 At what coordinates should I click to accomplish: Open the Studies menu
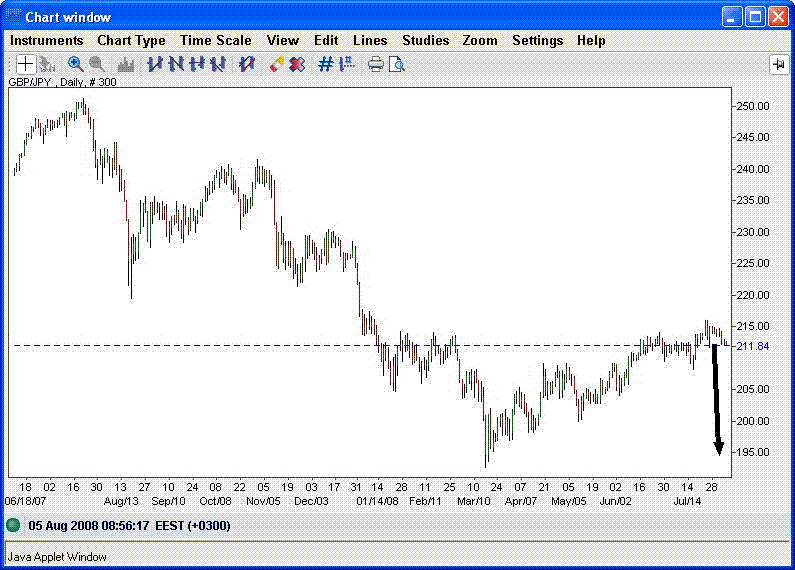coord(426,40)
